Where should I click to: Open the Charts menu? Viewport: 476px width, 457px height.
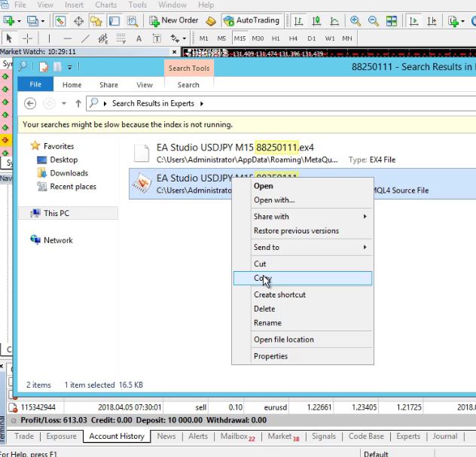[106, 5]
